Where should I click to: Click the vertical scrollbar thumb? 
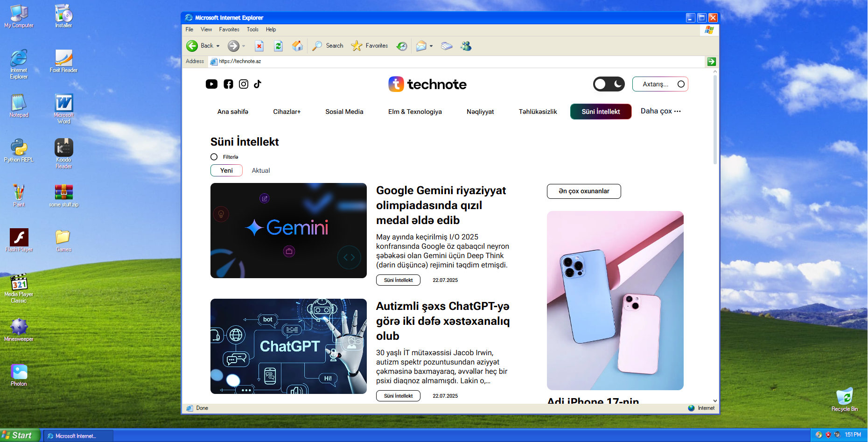point(715,119)
